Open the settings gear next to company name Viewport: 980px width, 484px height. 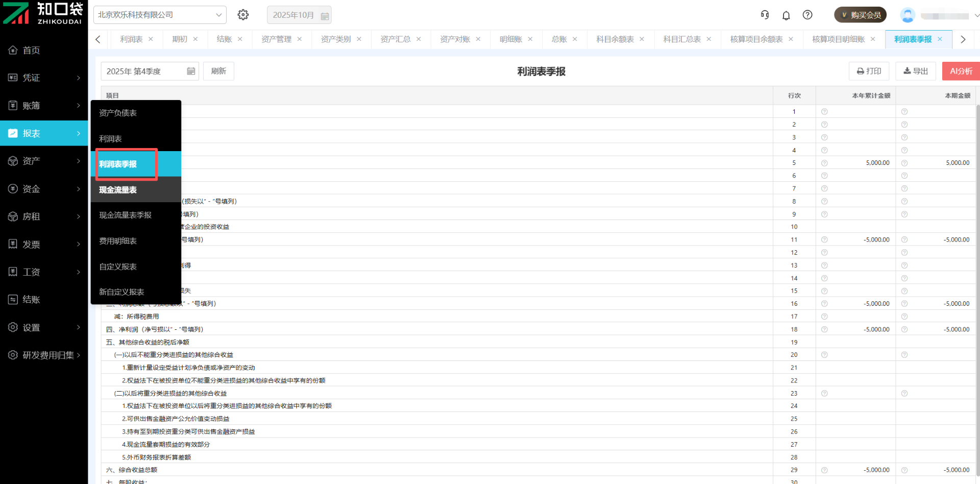(243, 15)
